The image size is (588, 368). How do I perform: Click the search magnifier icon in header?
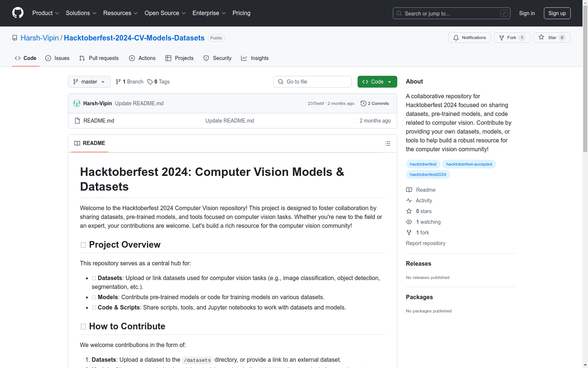pos(399,13)
